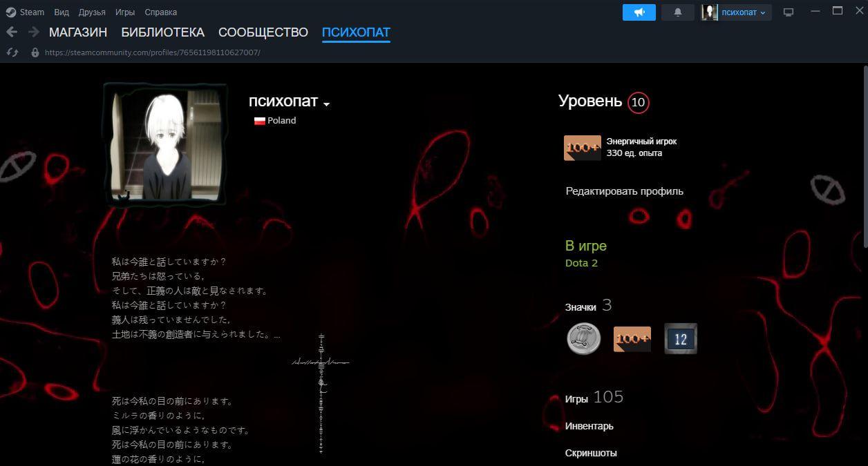This screenshot has height=466, width=868.
Task: Open the announcements megaphone button
Action: pos(639,12)
